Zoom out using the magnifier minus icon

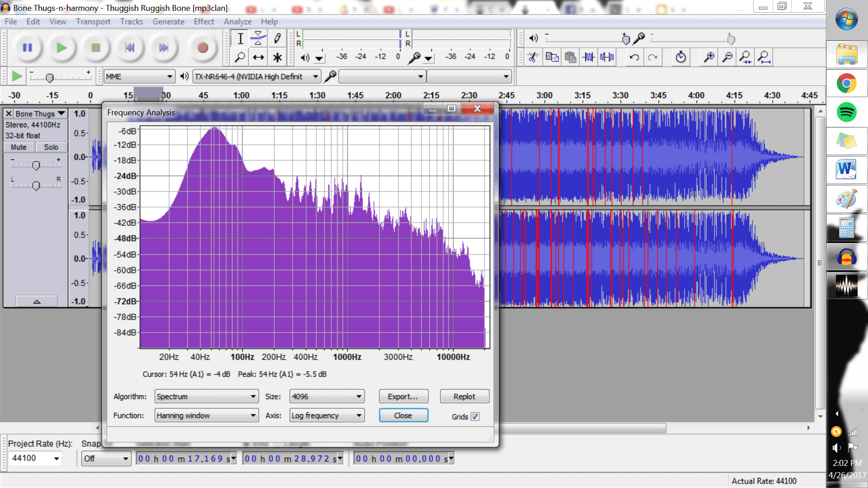click(727, 57)
